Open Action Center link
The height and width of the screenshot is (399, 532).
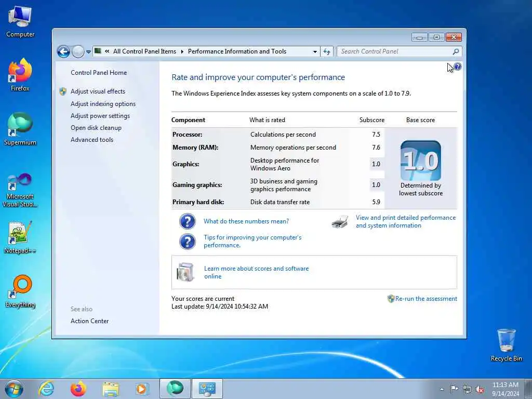[89, 321]
